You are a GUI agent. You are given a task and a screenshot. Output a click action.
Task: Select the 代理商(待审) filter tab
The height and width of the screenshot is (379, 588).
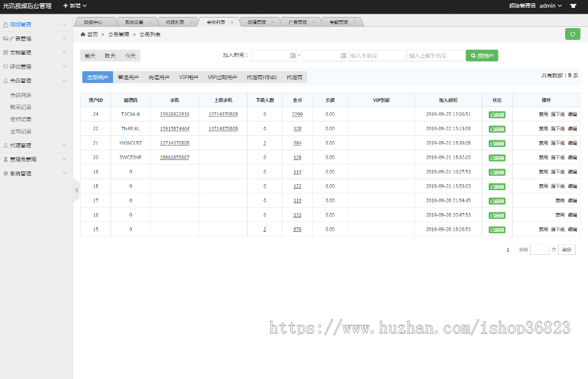click(x=262, y=77)
